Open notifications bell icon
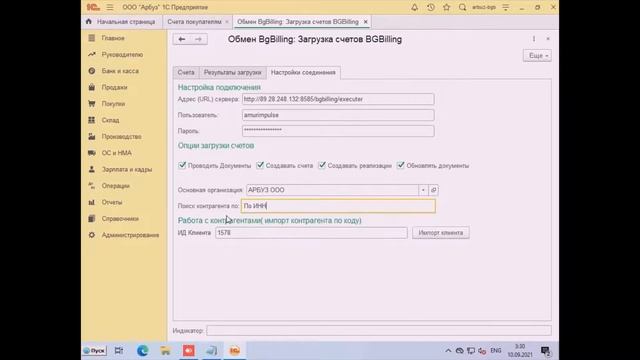 [x=414, y=7]
